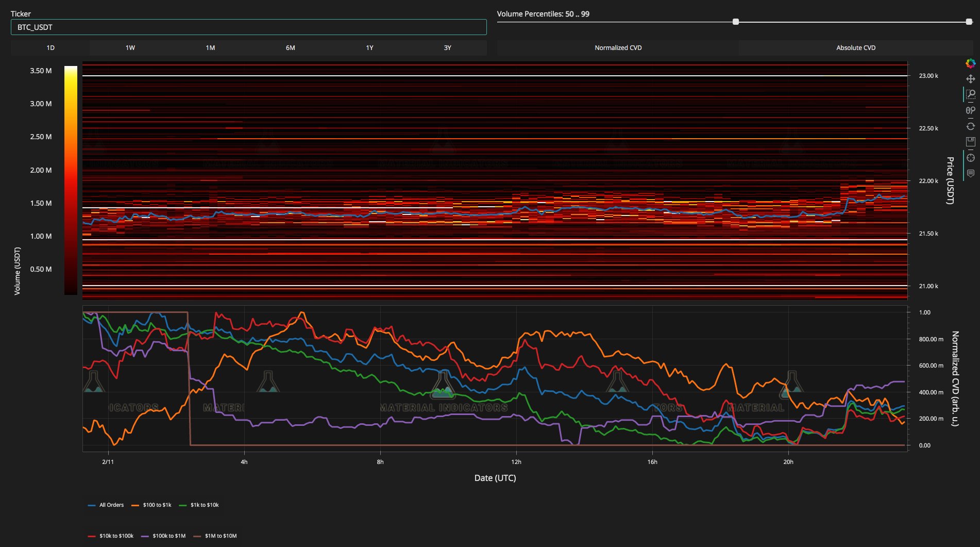Click the lower Volume Percentiles slider handle
980x547 pixels.
(x=736, y=22)
